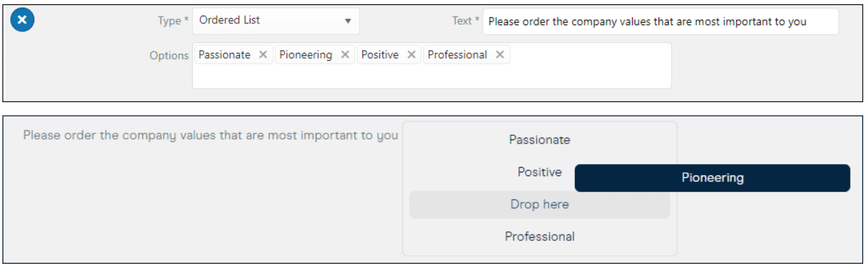
Task: Select the Passionate tag in Options
Action: click(x=225, y=55)
